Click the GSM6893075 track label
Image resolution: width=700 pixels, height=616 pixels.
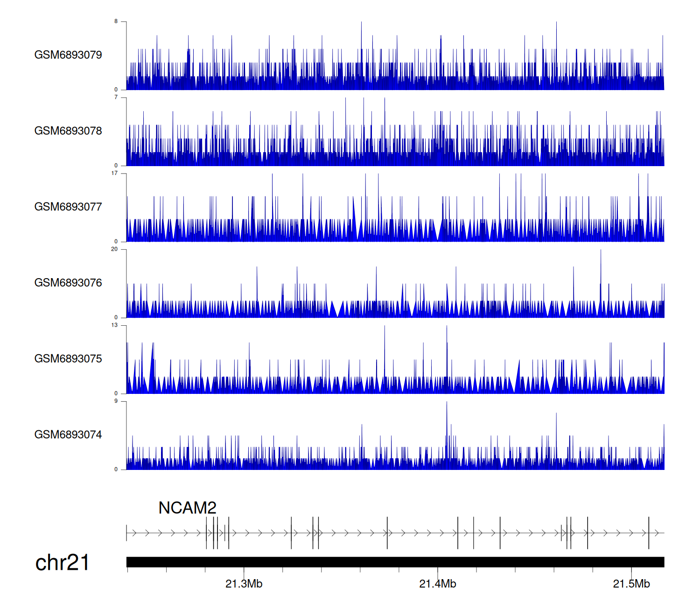[x=68, y=359]
